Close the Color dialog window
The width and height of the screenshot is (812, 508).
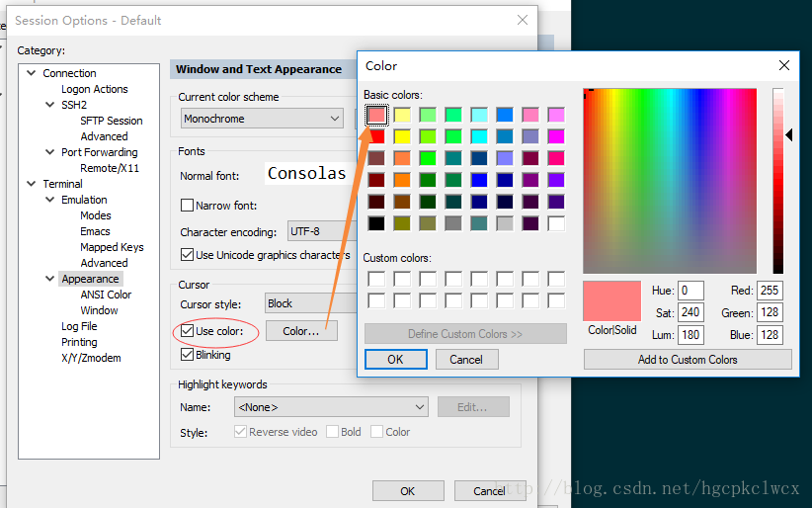[x=784, y=65]
